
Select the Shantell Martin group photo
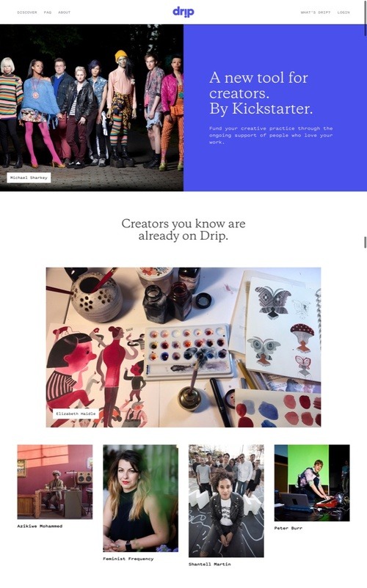tap(226, 501)
